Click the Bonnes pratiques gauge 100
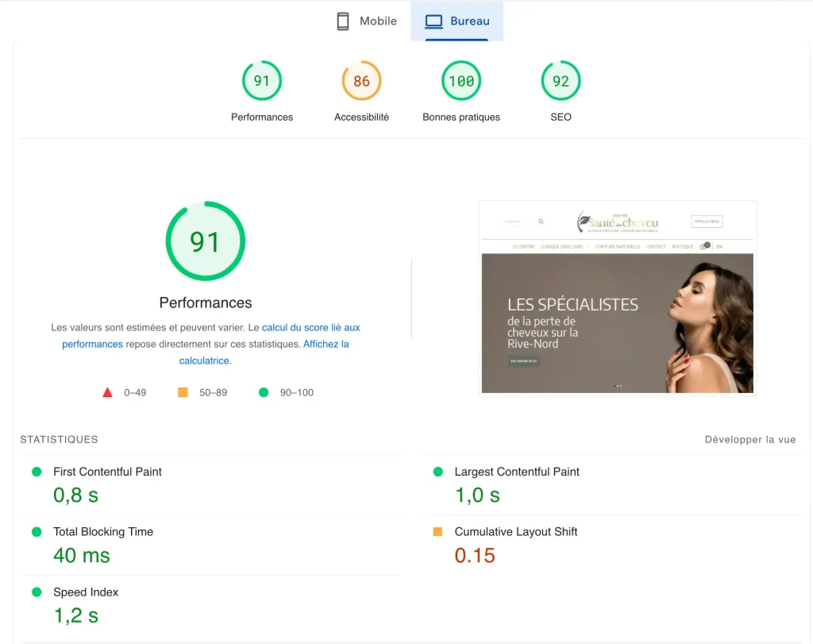The width and height of the screenshot is (813, 644). (x=461, y=81)
